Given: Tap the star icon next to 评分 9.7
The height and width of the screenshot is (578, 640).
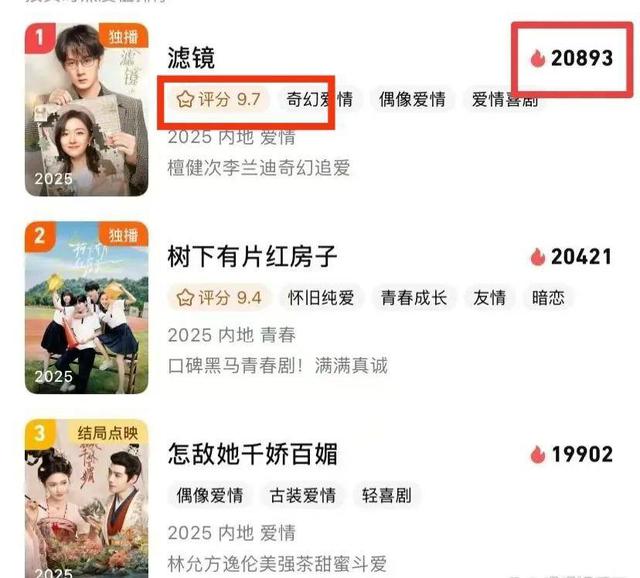Looking at the screenshot, I should 185,99.
